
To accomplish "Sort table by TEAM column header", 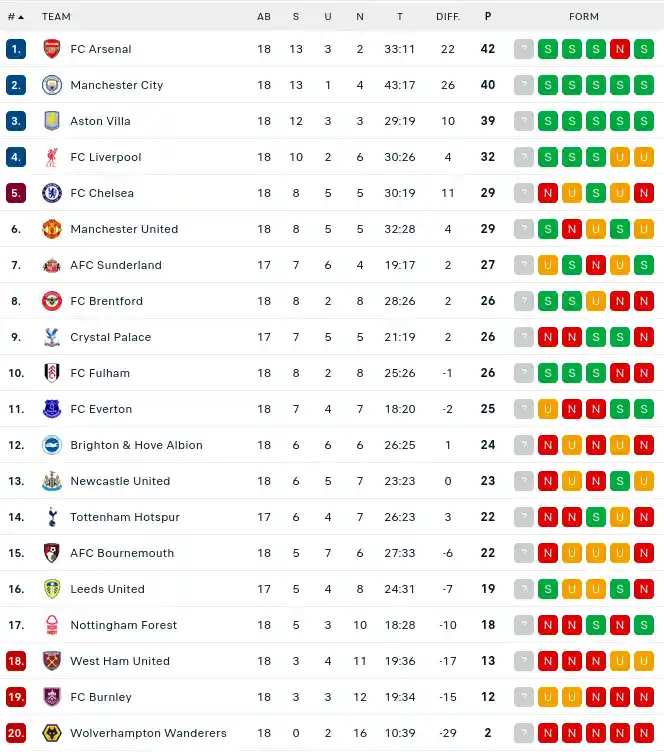I will (x=56, y=16).
